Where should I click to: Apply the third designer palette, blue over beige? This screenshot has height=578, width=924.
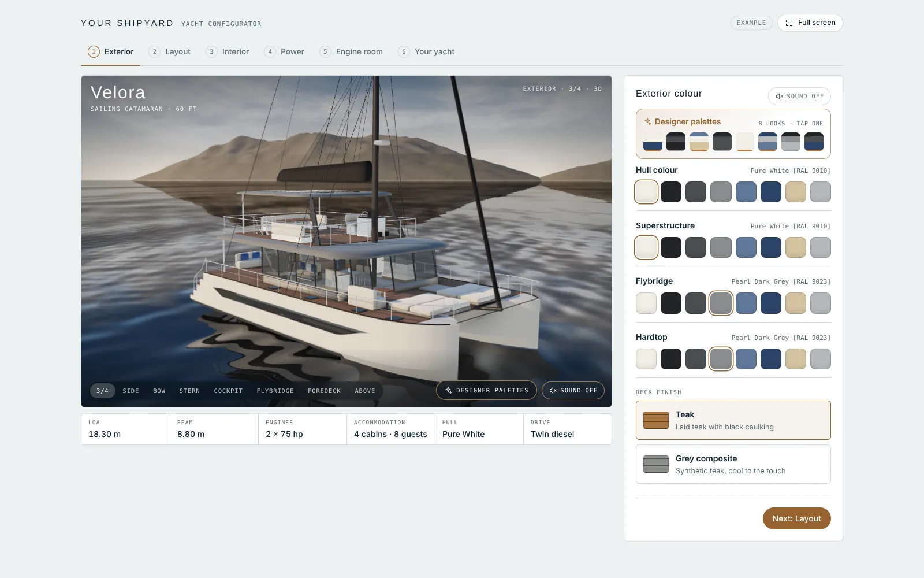699,142
